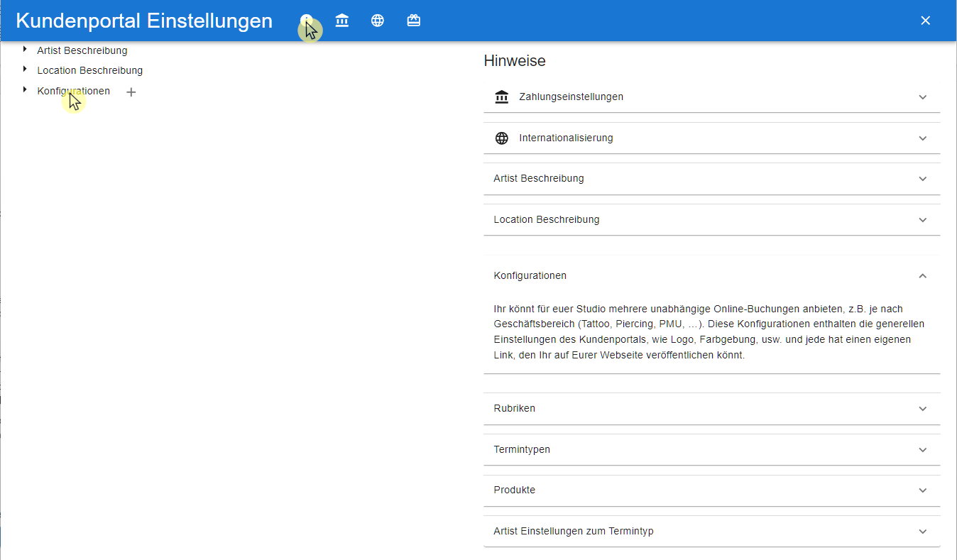Click Artist Einstellungen zum Termintyp title
The image size is (957, 560).
[574, 531]
